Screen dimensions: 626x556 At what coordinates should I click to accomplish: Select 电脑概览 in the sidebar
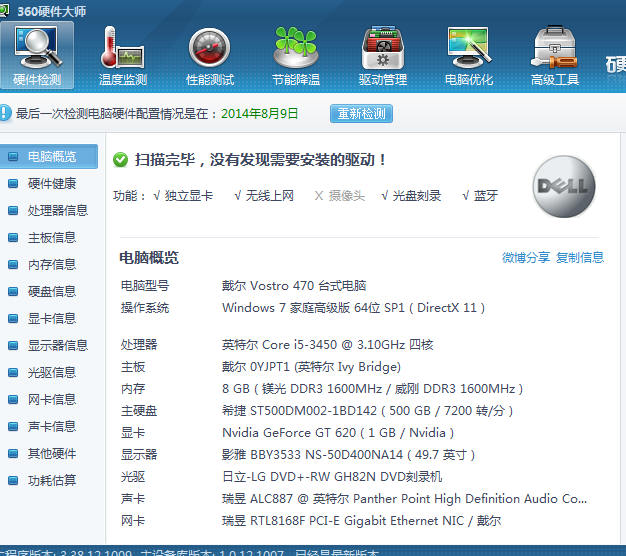point(49,156)
